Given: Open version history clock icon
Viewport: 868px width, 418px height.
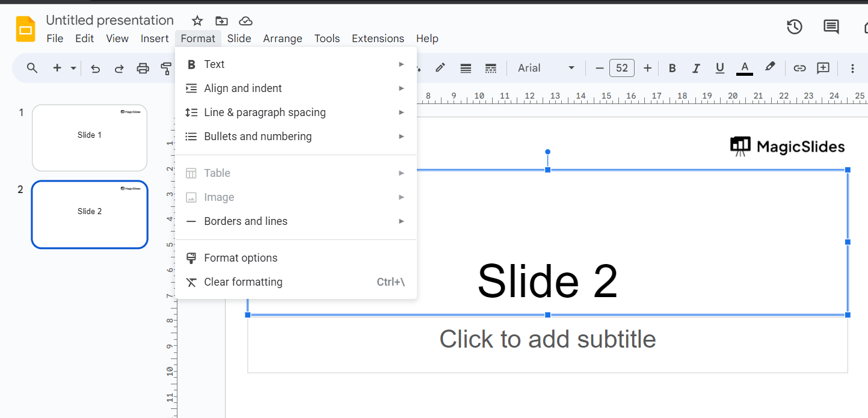Looking at the screenshot, I should pyautogui.click(x=795, y=27).
